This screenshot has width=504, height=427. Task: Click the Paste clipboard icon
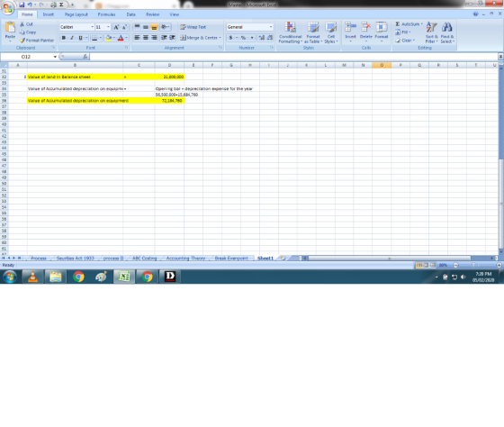point(10,28)
